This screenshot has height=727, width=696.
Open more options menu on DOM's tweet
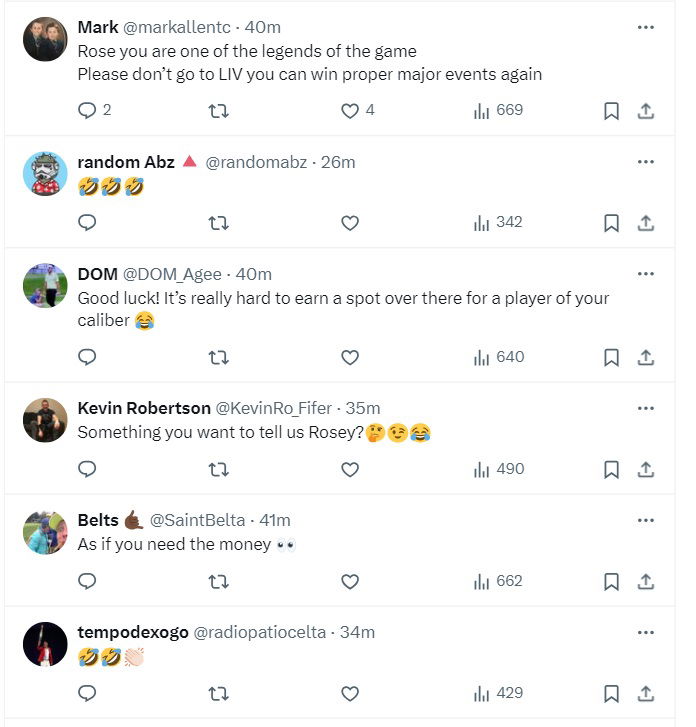coord(645,274)
